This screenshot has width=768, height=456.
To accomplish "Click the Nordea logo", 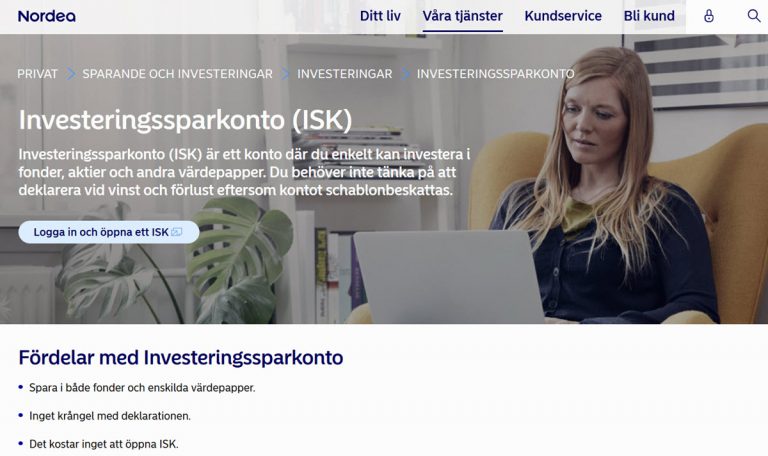I will (x=47, y=16).
